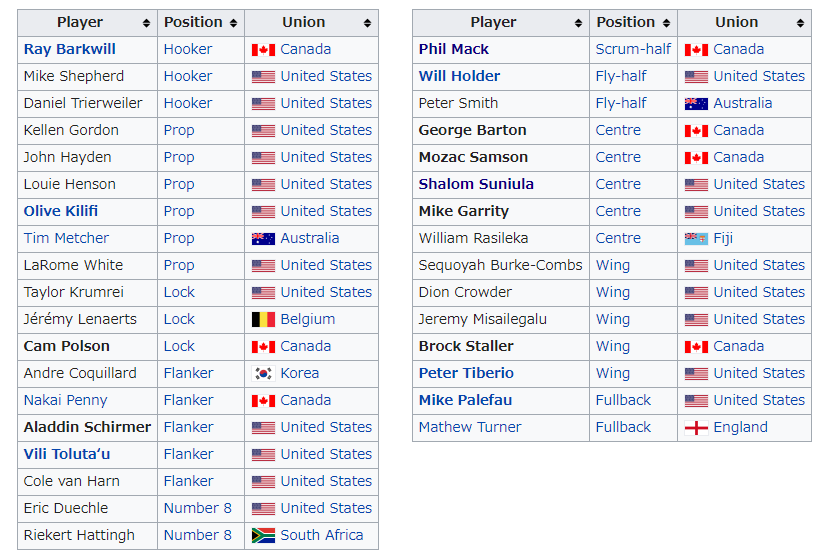The width and height of the screenshot is (833, 557).
Task: Sort left table by Player column arrows
Action: pos(146,23)
